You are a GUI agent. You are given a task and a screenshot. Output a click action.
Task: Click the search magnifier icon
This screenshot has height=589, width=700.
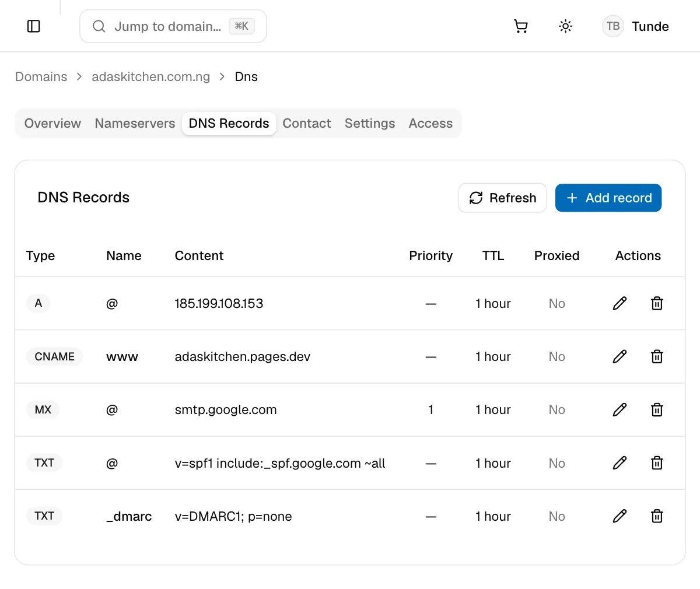99,26
